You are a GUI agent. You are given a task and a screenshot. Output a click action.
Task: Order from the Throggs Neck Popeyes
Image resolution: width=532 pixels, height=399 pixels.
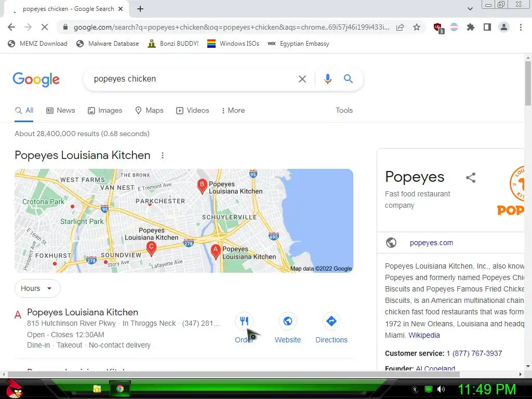click(244, 328)
